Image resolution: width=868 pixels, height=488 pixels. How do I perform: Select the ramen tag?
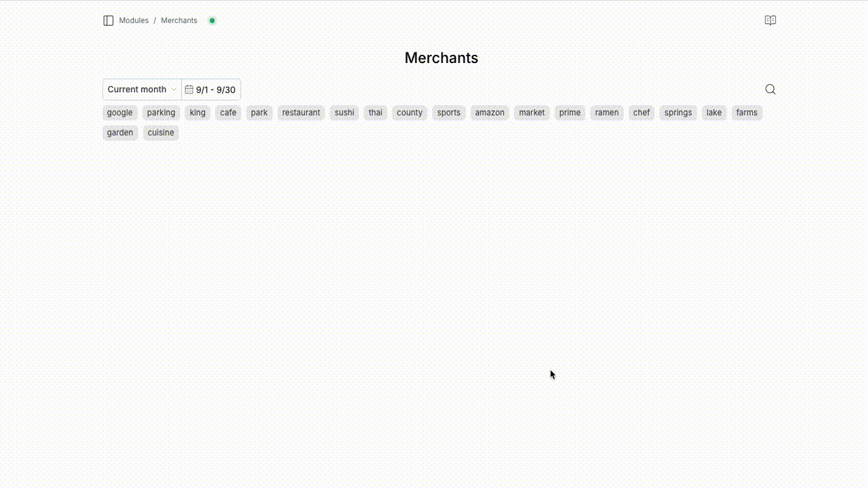(606, 113)
